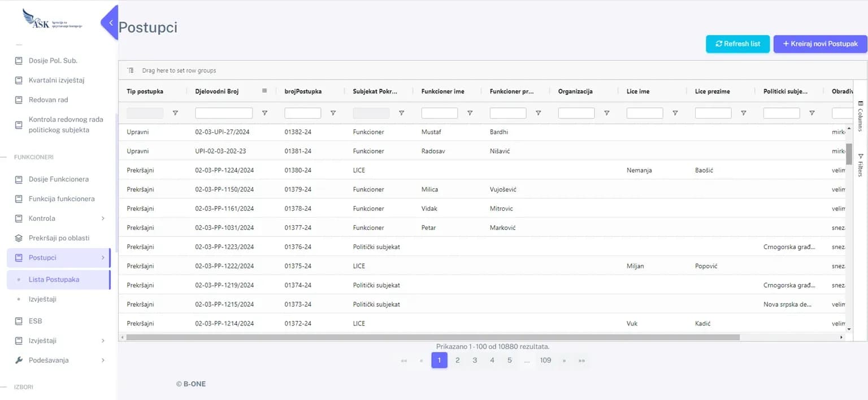868x400 pixels.
Task: Click the Dosije Funkcionera sidebar icon
Action: pos(19,179)
